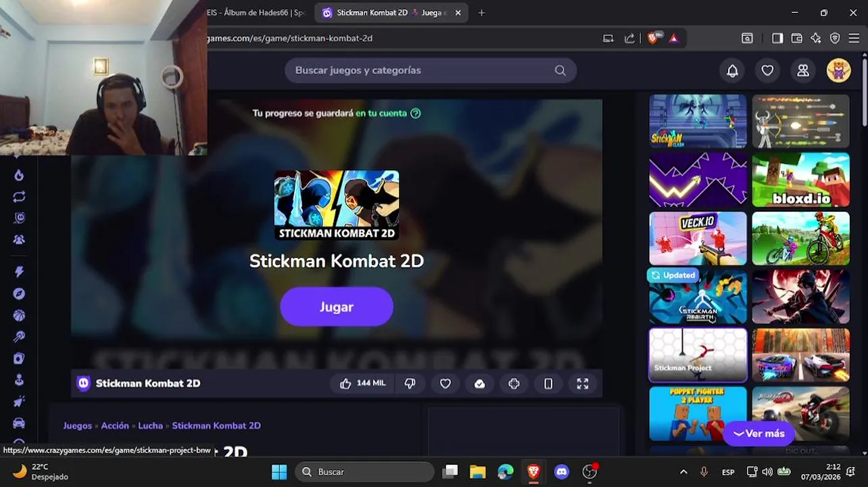Open the updated games loop sidebar icon
Image resolution: width=868 pixels, height=487 pixels.
[x=19, y=197]
